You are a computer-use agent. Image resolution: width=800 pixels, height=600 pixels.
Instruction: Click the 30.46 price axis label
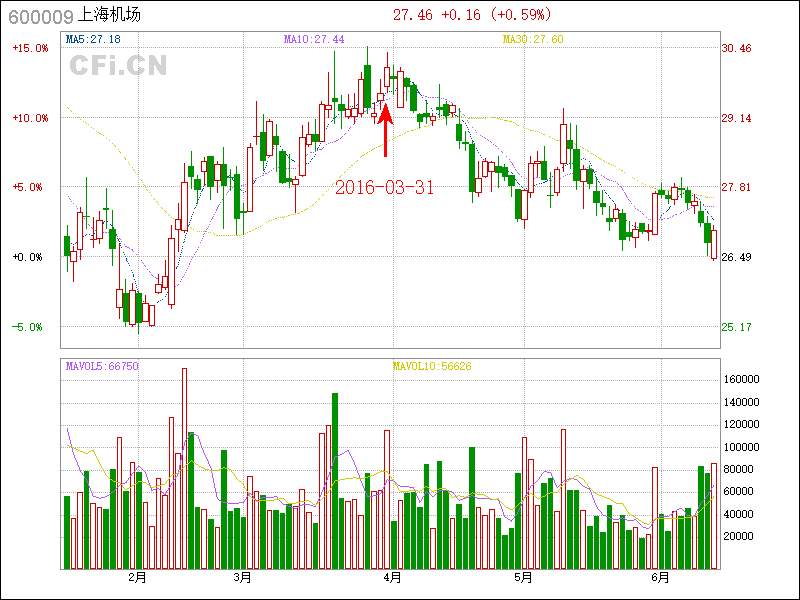coord(736,48)
